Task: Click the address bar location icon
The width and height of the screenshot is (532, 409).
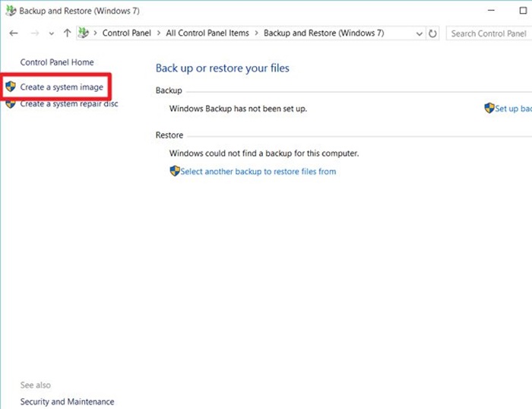Action: click(84, 33)
